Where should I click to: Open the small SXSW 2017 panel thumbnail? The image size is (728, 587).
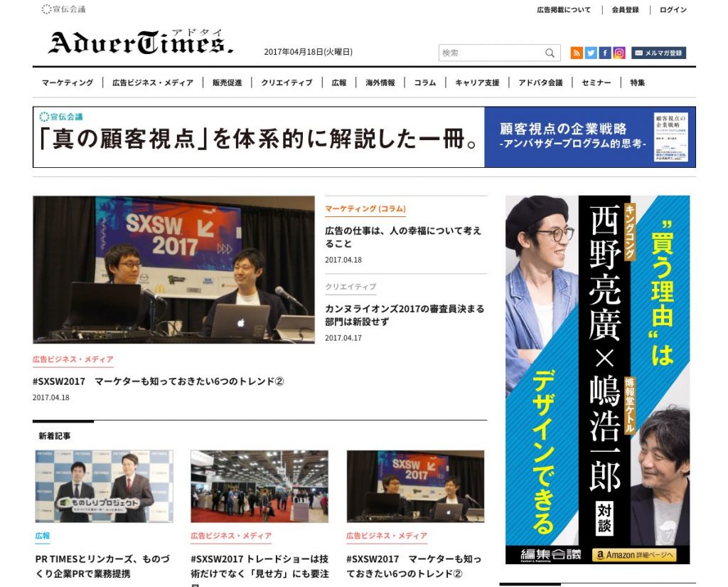415,486
